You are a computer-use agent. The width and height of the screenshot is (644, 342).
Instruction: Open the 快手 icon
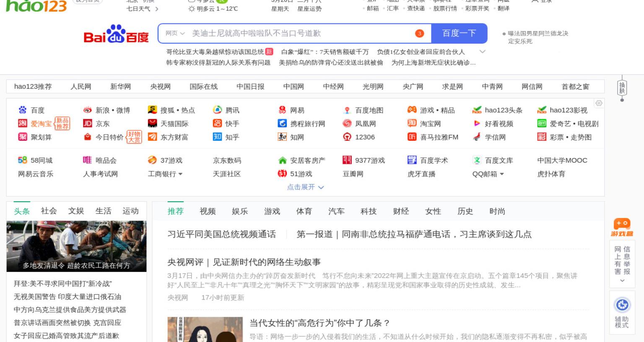[217, 124]
